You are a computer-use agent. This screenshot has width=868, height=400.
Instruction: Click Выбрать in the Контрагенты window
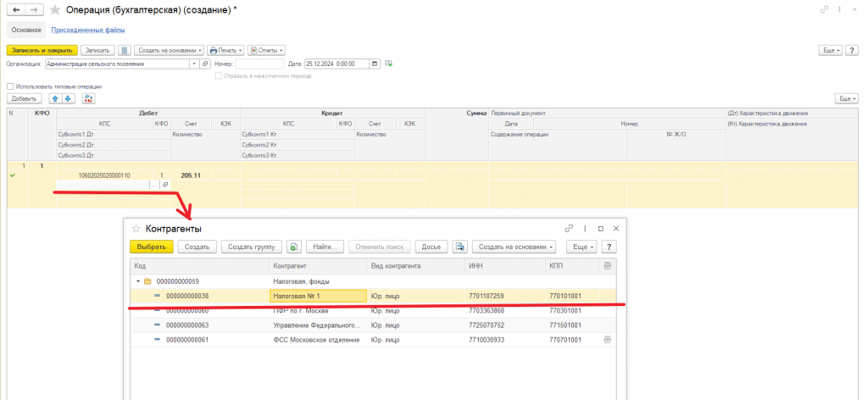pos(152,247)
